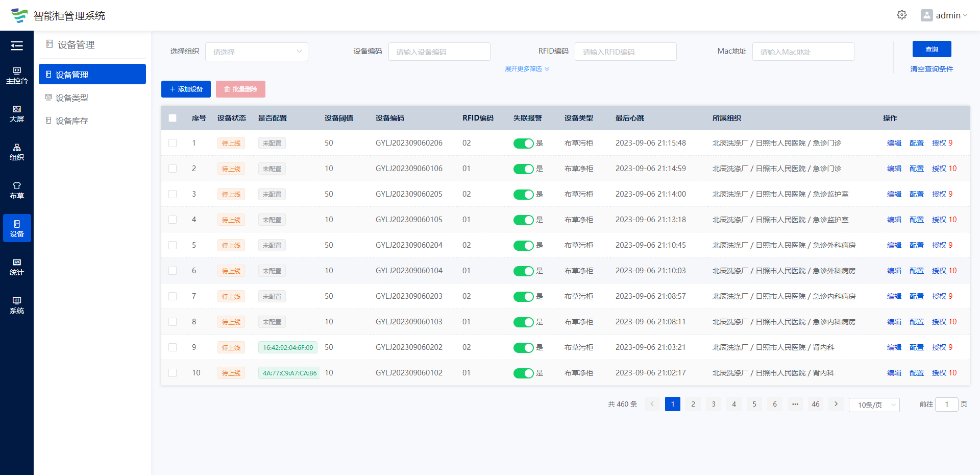Open the 统计 sidebar icon
The width and height of the screenshot is (980, 475).
pyautogui.click(x=17, y=267)
